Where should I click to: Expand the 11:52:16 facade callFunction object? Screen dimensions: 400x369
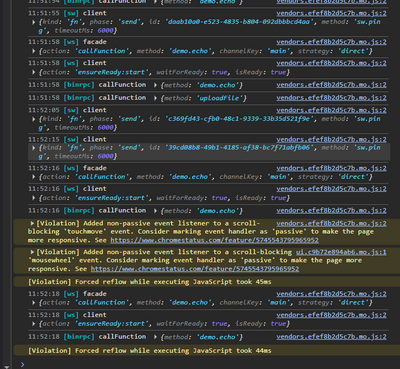point(34,177)
